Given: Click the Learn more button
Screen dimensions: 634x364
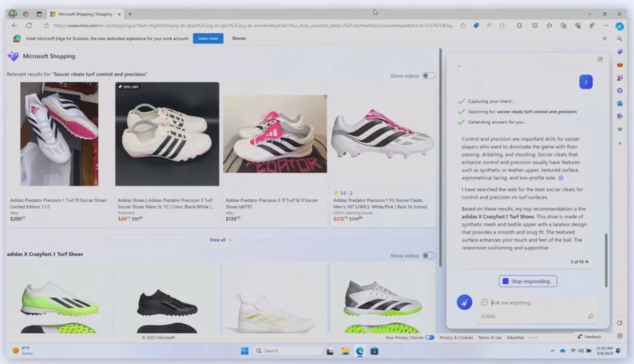Looking at the screenshot, I should (208, 38).
